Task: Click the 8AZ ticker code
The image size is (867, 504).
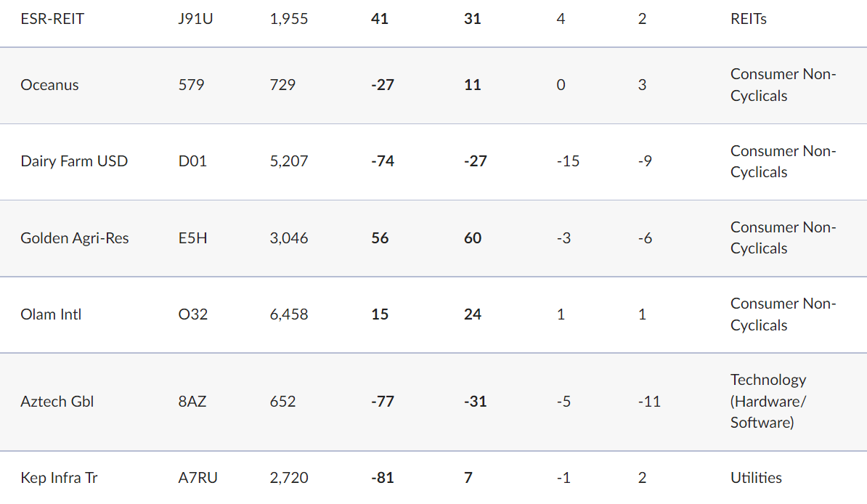Action: (192, 401)
